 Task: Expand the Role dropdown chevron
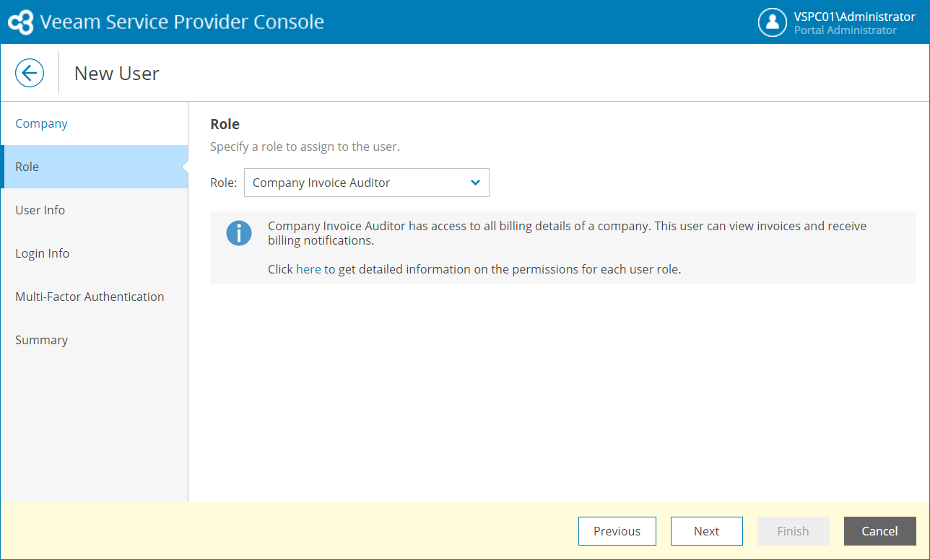tap(475, 183)
